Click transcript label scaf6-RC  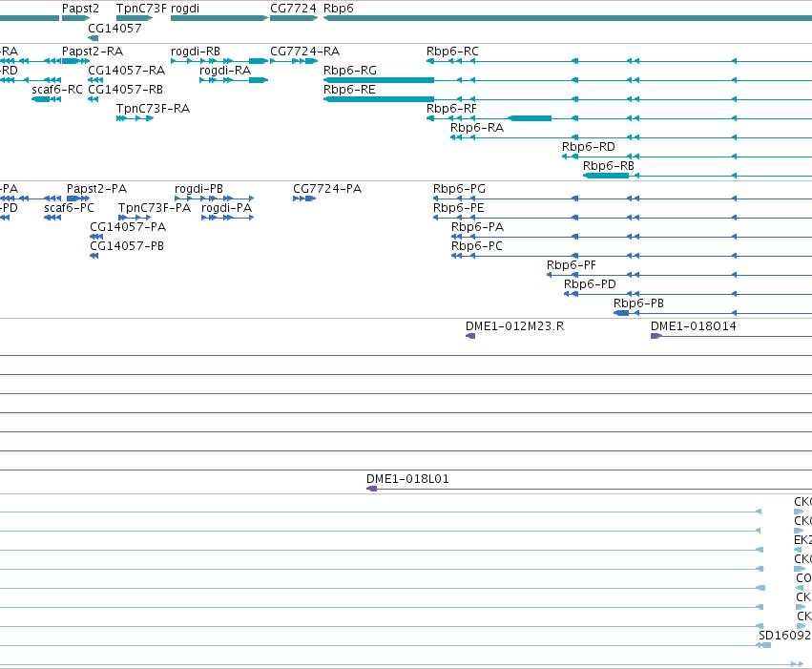[57, 89]
